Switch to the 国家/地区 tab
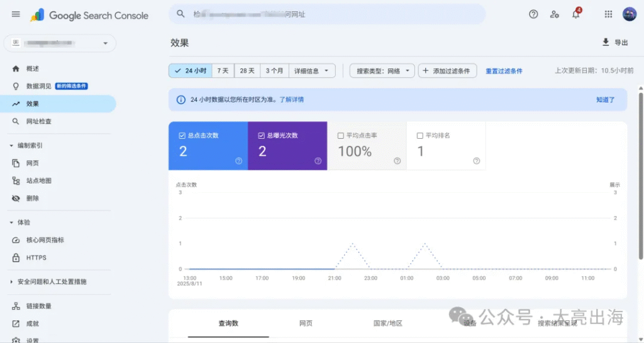Image resolution: width=644 pixels, height=343 pixels. 387,324
